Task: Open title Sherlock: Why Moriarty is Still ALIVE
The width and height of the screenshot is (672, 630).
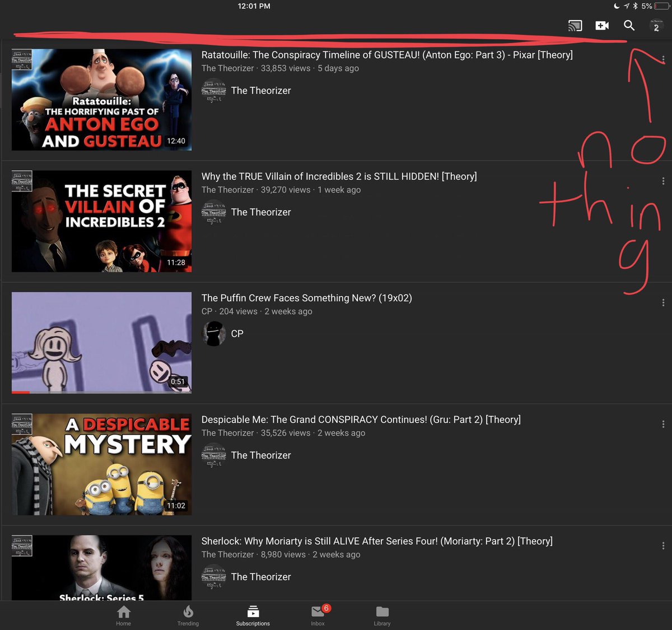Action: [x=377, y=541]
